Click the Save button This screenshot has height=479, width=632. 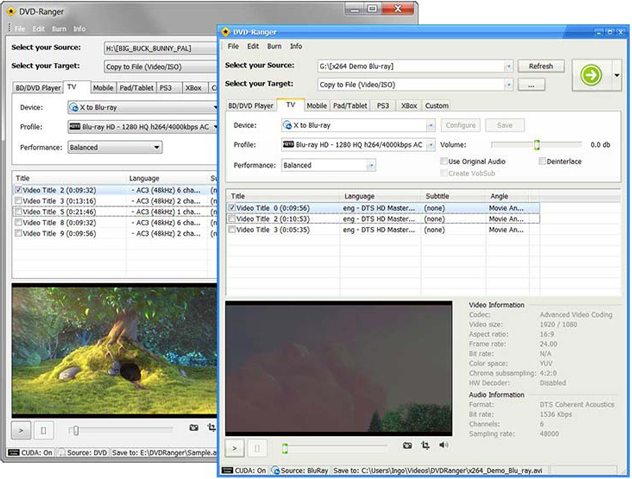pyautogui.click(x=505, y=125)
